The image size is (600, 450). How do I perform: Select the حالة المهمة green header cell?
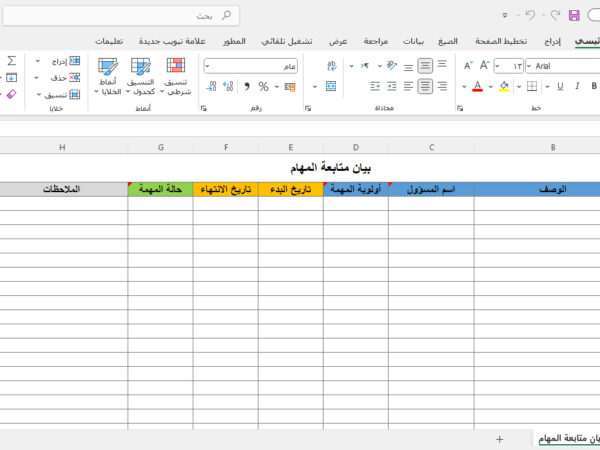pyautogui.click(x=160, y=189)
